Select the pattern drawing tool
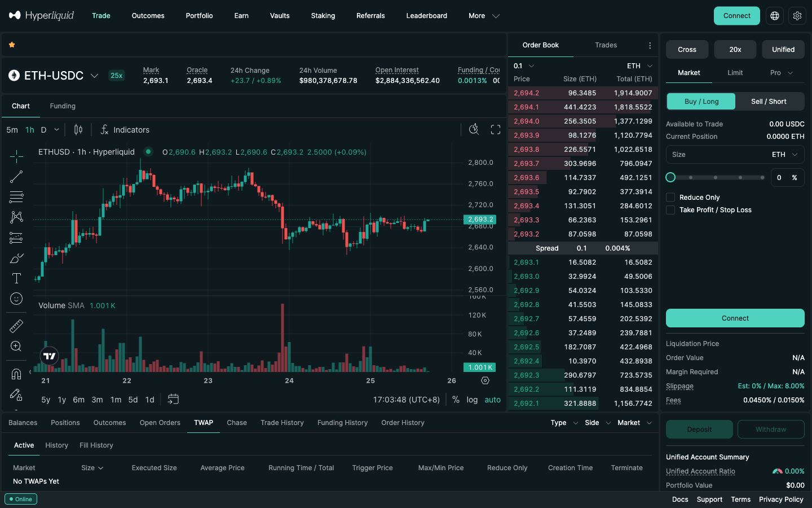 pos(16,217)
